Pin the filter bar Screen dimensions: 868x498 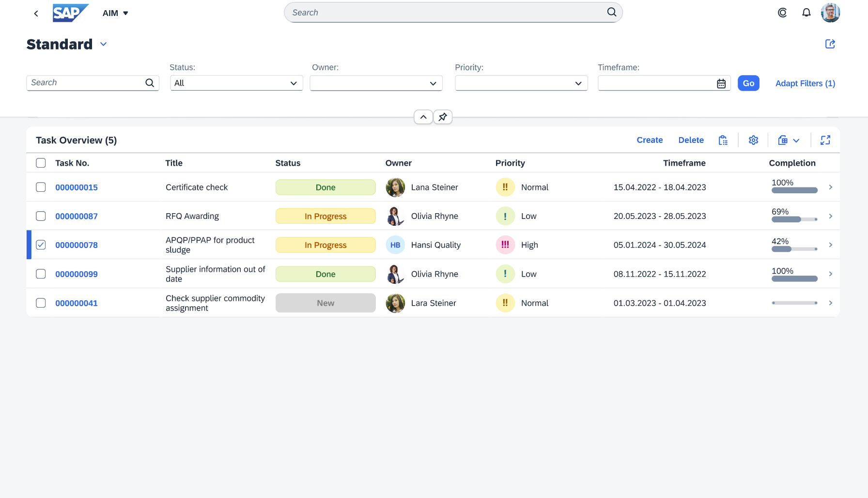442,117
